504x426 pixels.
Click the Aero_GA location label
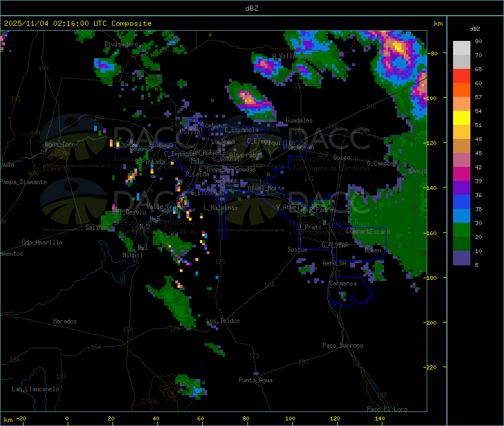[334, 263]
